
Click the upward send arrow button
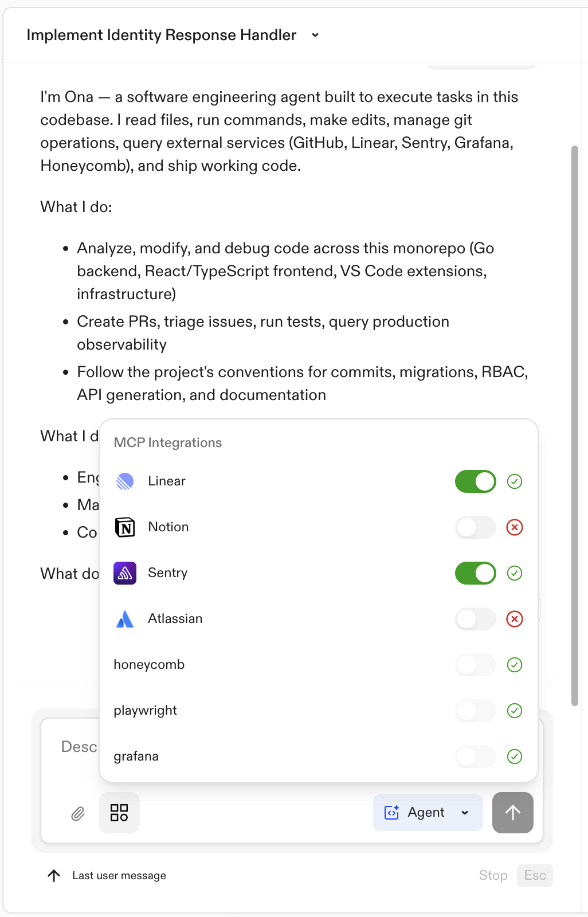point(512,813)
